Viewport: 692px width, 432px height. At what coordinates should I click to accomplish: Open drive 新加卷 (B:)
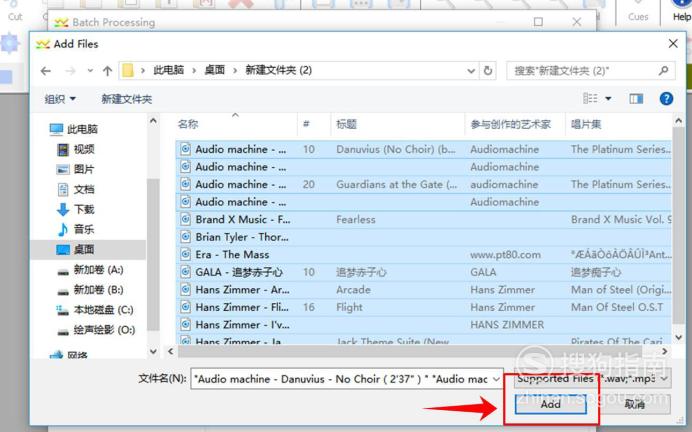(x=90, y=289)
